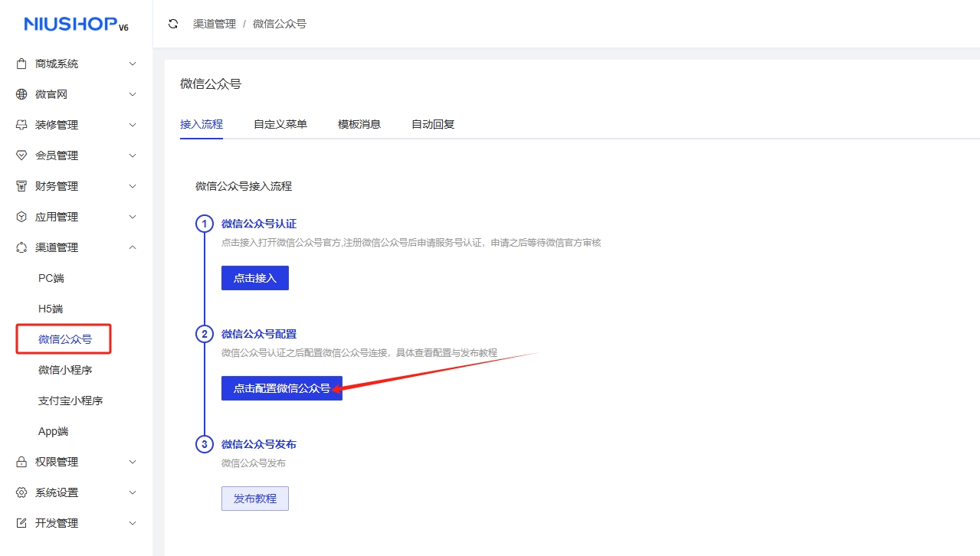Screen dimensions: 980x556
Task: Click the refresh icon beside the breadcrumb
Action: pos(173,24)
